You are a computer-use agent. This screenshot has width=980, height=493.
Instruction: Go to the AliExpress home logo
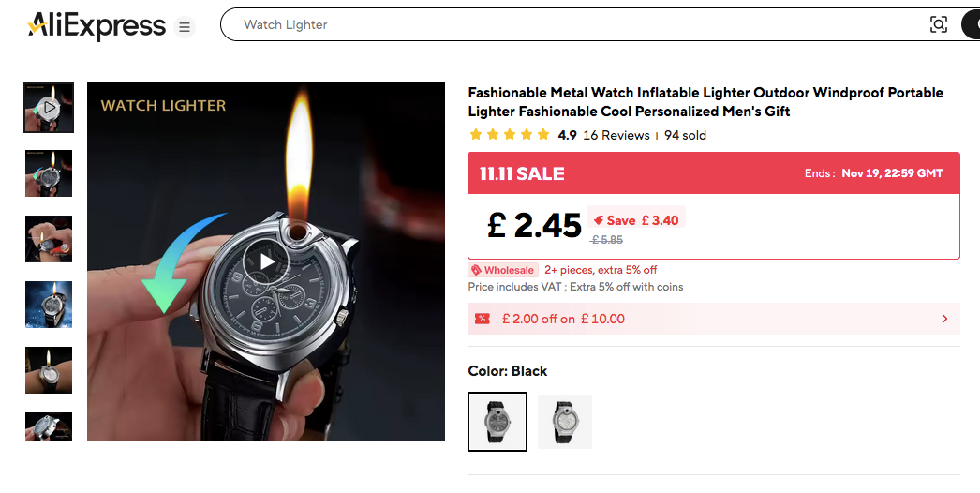tap(97, 25)
